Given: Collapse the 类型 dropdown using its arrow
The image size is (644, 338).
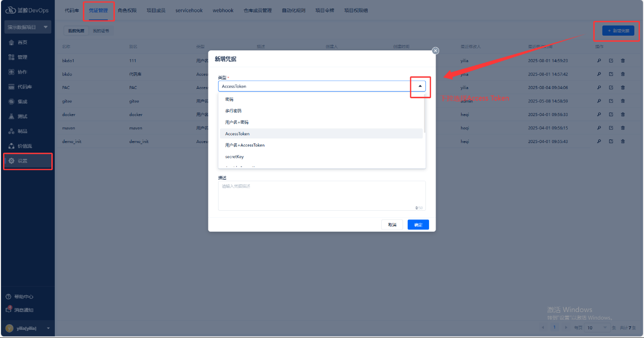Looking at the screenshot, I should (420, 87).
